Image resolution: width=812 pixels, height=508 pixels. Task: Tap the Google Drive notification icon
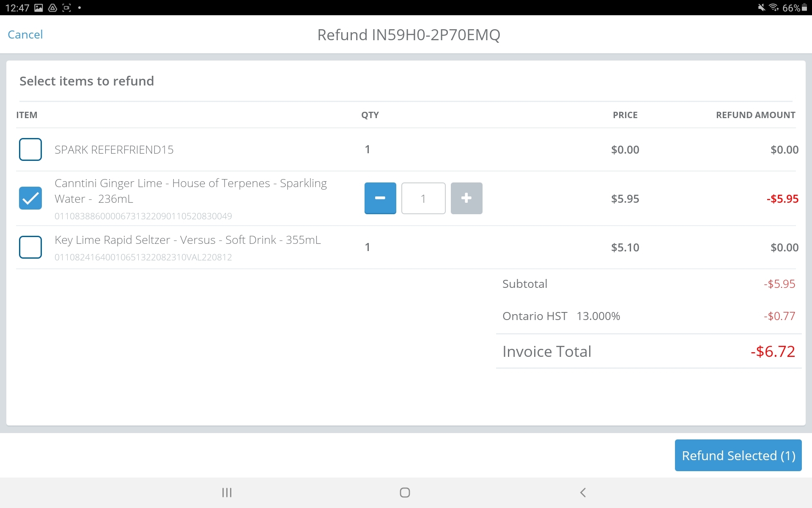(x=52, y=8)
